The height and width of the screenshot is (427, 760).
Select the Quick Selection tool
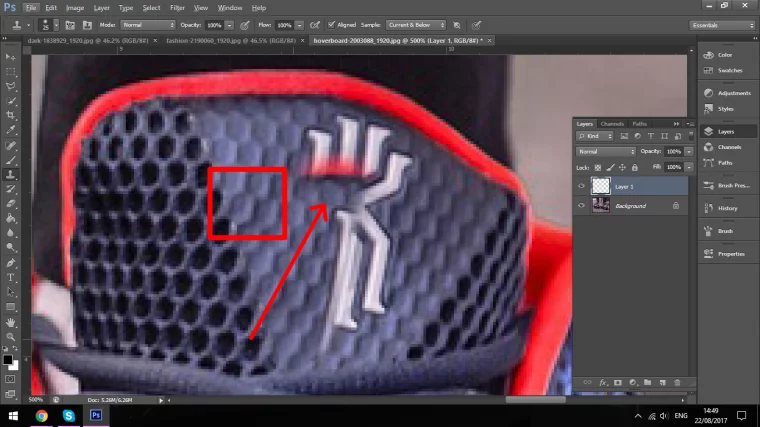coord(11,101)
